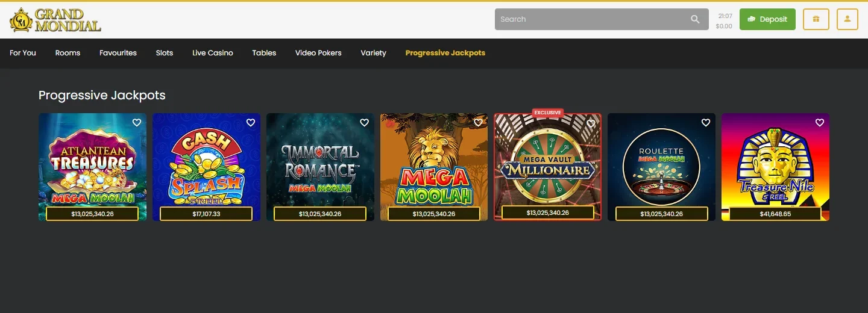Click the 21:07 clock text
This screenshot has height=313, width=868.
click(725, 16)
